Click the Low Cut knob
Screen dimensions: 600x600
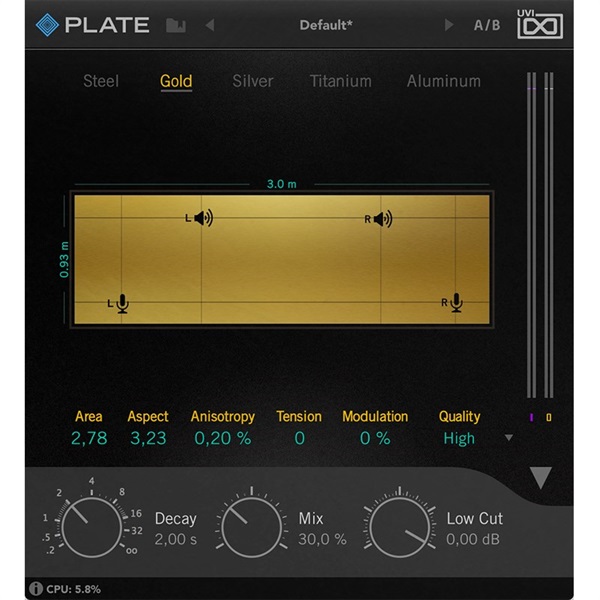click(x=399, y=527)
